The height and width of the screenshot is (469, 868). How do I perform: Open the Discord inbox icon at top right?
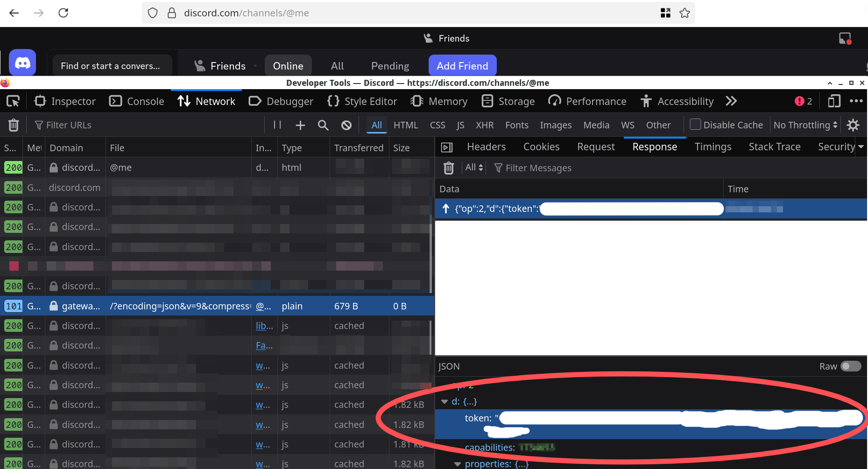click(x=845, y=38)
